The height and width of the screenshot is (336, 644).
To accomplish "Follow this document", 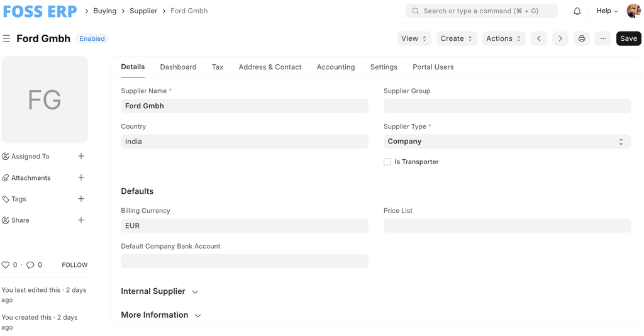I will point(74,265).
